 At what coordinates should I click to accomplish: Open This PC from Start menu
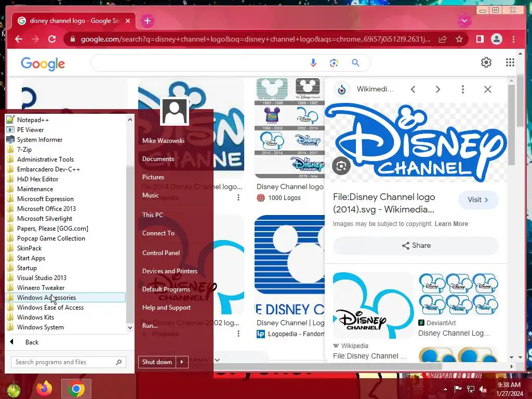(x=153, y=215)
